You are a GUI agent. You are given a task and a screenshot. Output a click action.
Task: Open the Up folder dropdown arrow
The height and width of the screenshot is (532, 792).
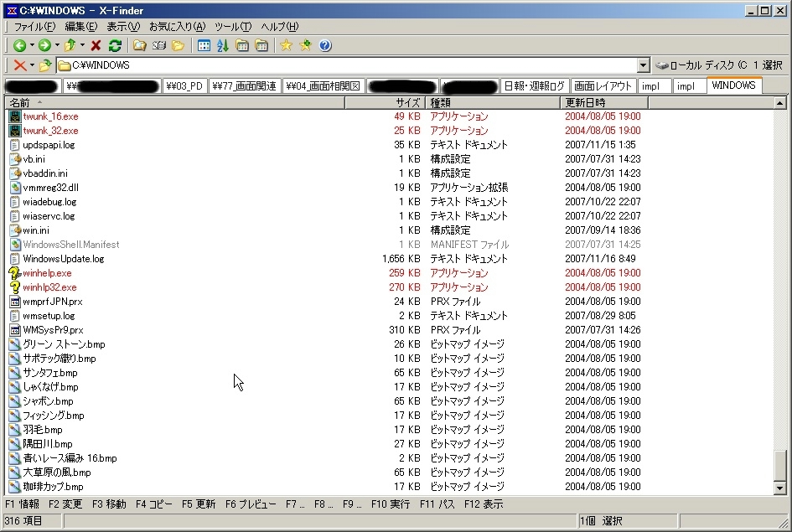coord(82,45)
